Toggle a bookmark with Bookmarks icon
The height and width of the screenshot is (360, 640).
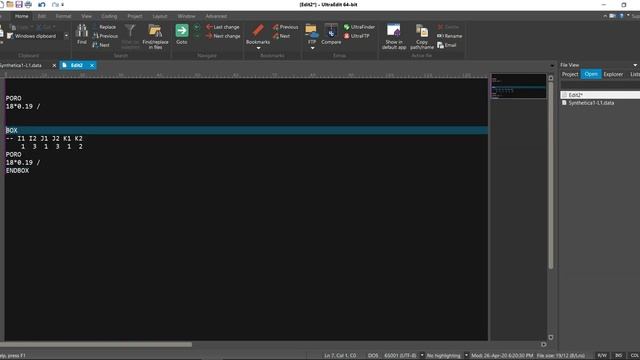click(x=258, y=31)
